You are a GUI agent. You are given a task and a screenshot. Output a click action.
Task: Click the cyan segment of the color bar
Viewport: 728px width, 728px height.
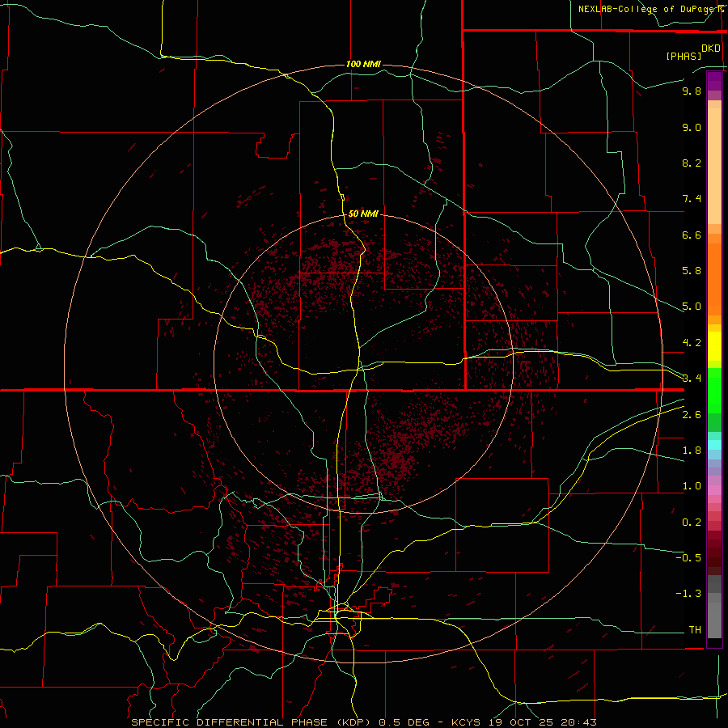coord(714,445)
